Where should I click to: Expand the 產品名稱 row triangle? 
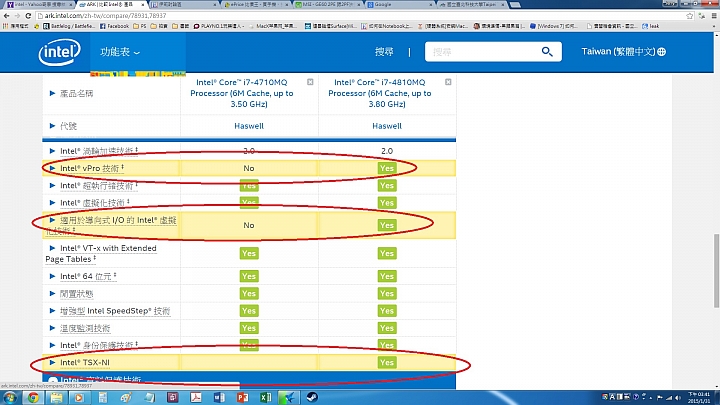coord(52,93)
